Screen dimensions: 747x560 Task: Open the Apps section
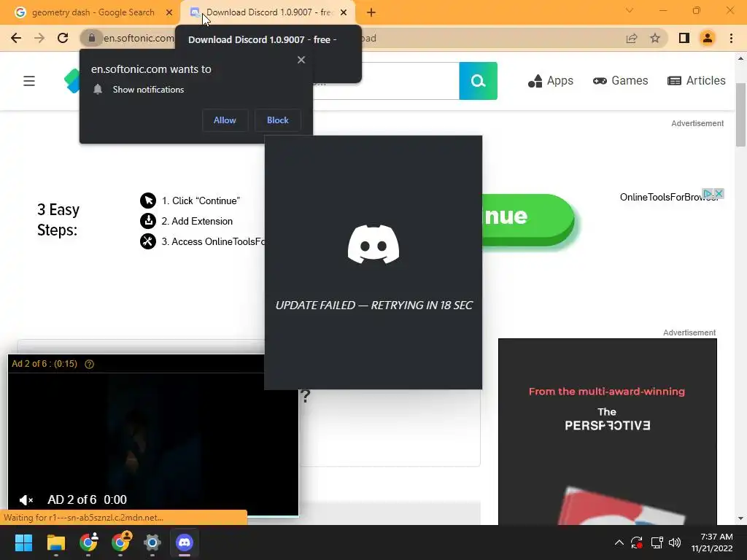click(x=551, y=81)
